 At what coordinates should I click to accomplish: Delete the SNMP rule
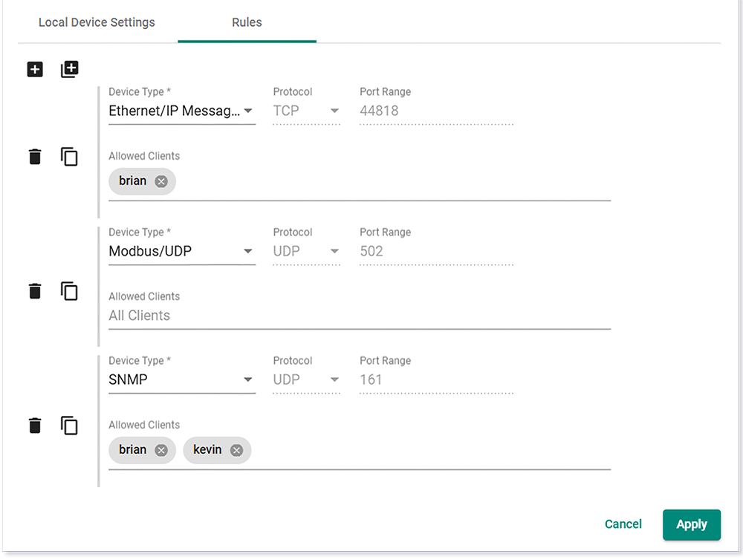[x=35, y=426]
